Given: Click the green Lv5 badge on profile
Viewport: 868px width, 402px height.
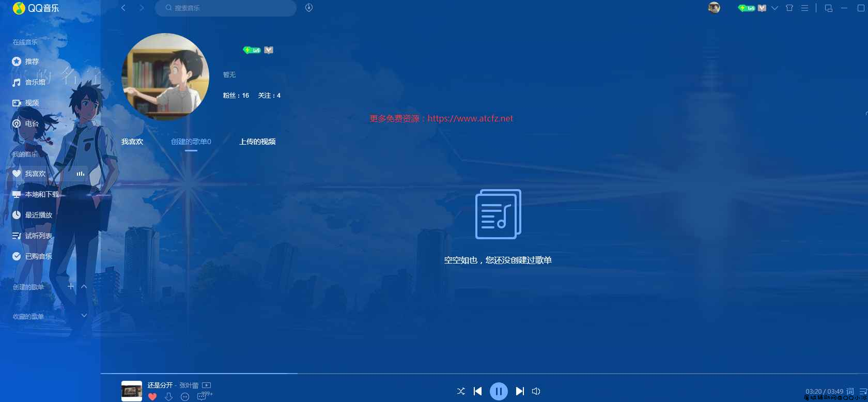Looking at the screenshot, I should (252, 50).
